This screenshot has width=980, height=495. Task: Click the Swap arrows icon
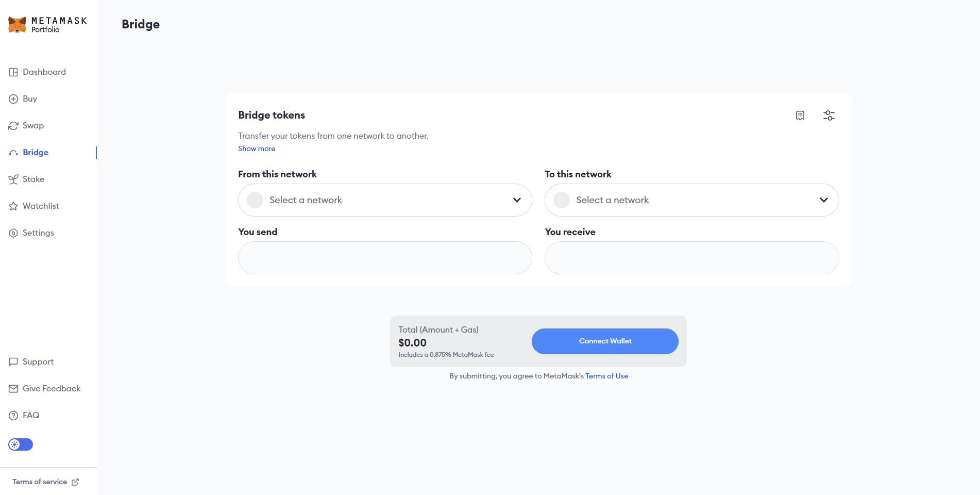(13, 126)
